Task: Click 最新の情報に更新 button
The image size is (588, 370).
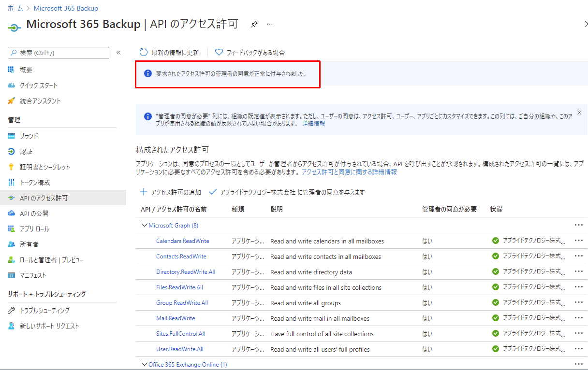Action: 169,52
